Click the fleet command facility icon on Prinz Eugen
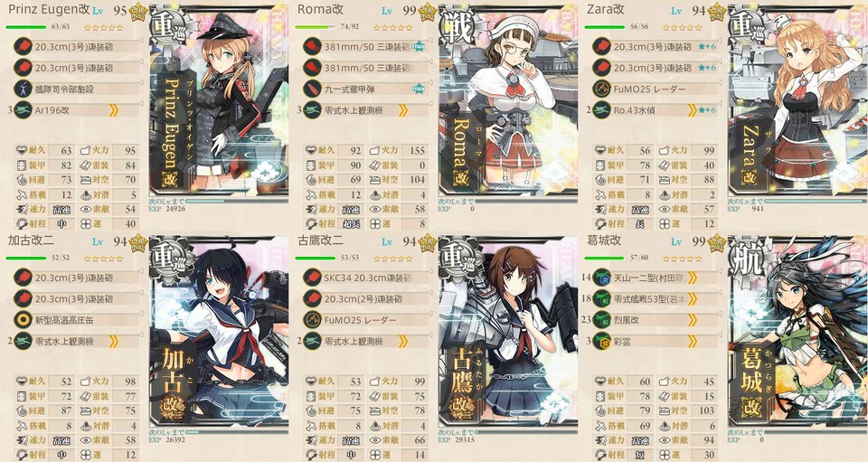Viewport: 868px width, 462px height. pyautogui.click(x=24, y=89)
